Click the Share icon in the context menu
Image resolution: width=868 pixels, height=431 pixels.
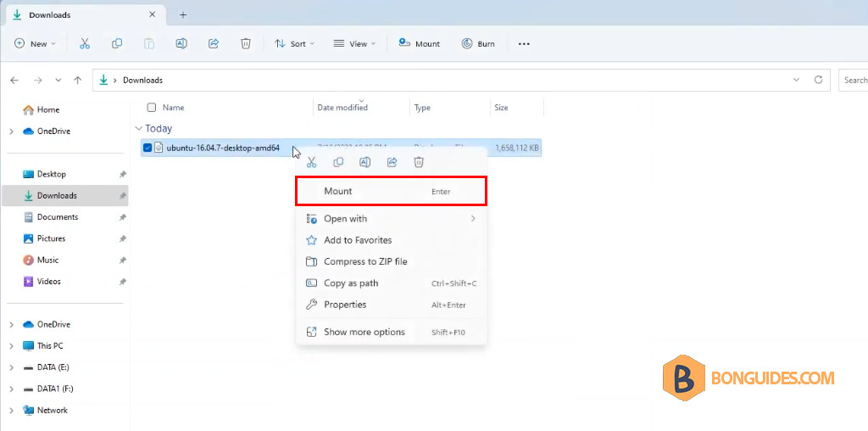[x=392, y=162]
